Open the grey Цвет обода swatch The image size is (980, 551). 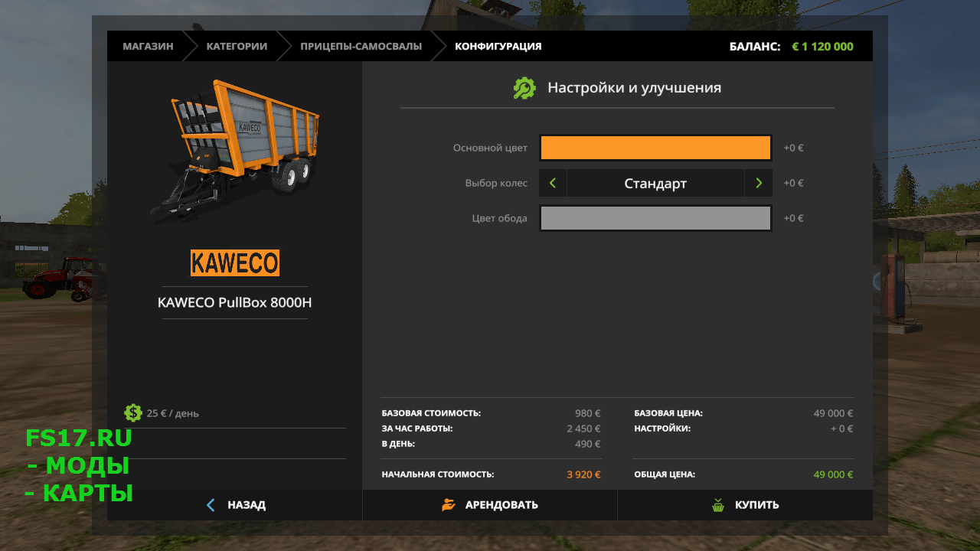(x=655, y=218)
